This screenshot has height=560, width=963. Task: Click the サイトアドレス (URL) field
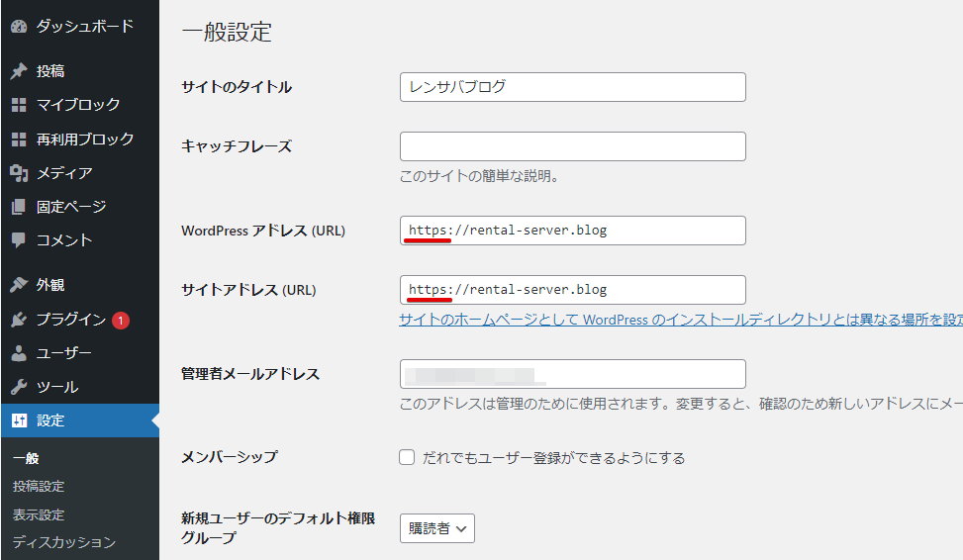tap(573, 290)
